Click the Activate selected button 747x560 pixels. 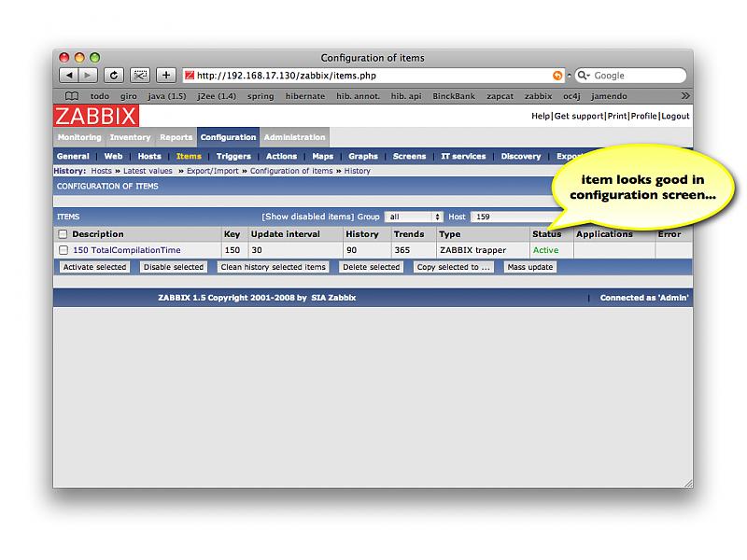click(94, 267)
